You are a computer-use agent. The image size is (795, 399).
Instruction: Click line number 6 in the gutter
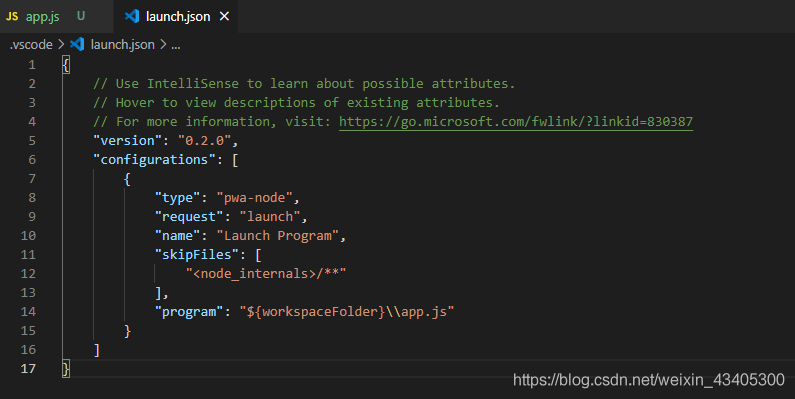(x=32, y=160)
